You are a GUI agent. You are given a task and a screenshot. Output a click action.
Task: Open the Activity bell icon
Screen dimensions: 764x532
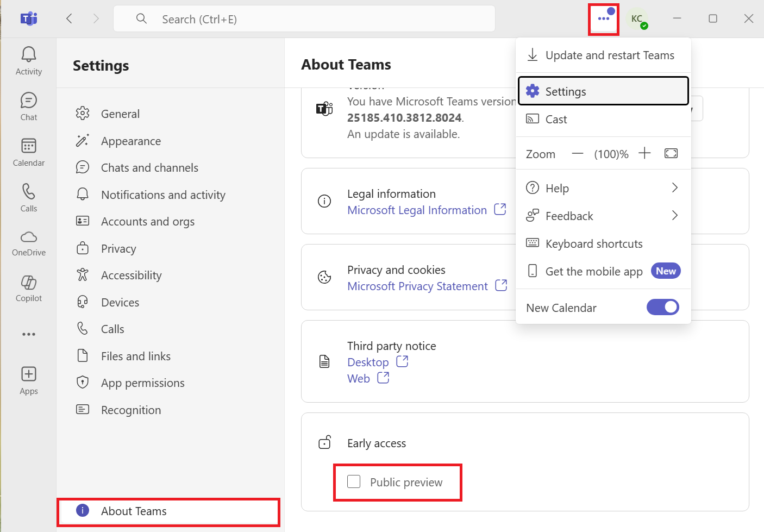[x=29, y=60]
